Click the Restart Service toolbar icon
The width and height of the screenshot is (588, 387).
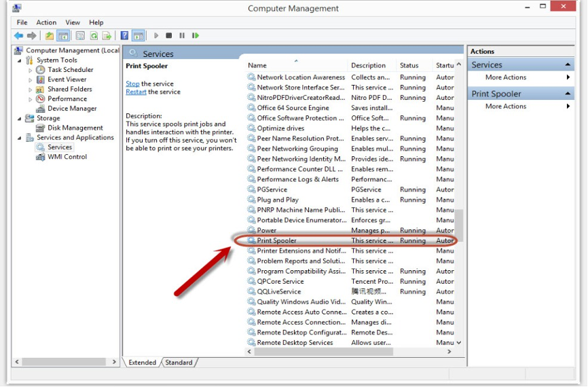(x=196, y=35)
